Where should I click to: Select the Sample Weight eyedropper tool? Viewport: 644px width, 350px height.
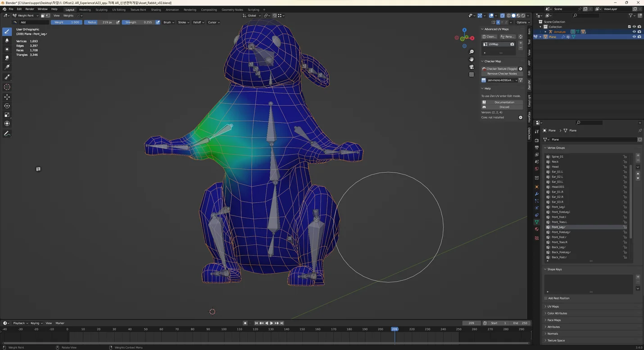pos(7,77)
